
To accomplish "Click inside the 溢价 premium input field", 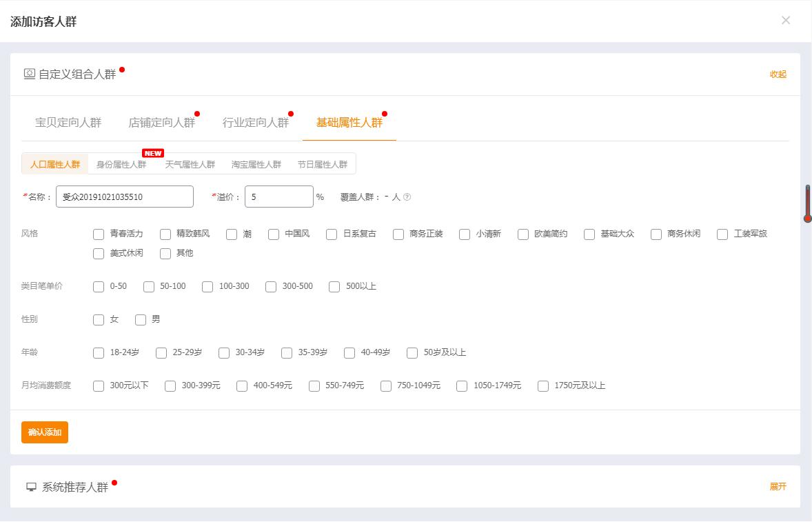I will coord(278,197).
